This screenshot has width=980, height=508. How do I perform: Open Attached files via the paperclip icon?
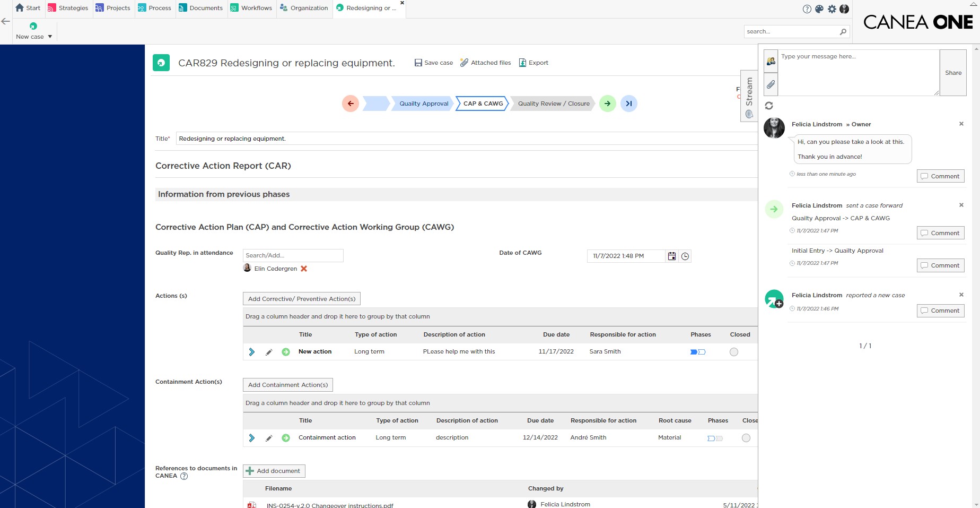click(x=465, y=62)
